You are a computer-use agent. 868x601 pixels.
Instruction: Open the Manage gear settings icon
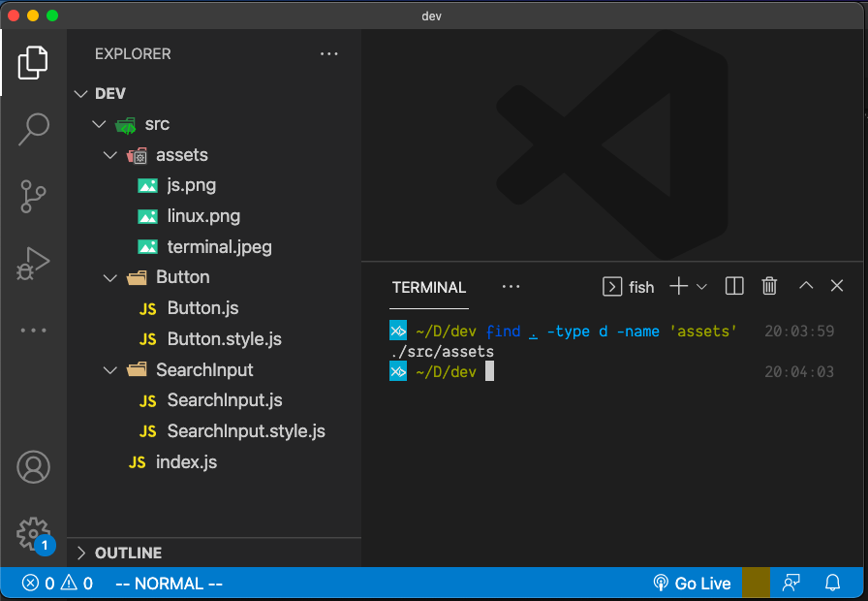(33, 534)
